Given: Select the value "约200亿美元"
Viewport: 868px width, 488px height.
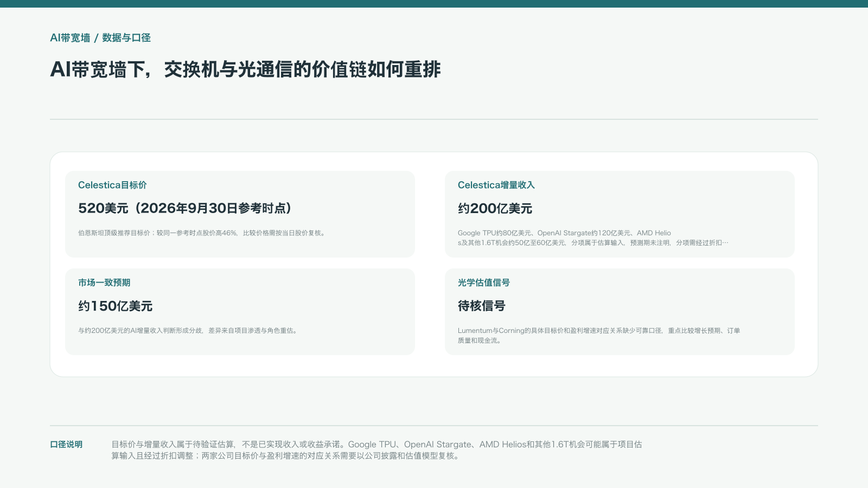Looking at the screenshot, I should [x=495, y=208].
